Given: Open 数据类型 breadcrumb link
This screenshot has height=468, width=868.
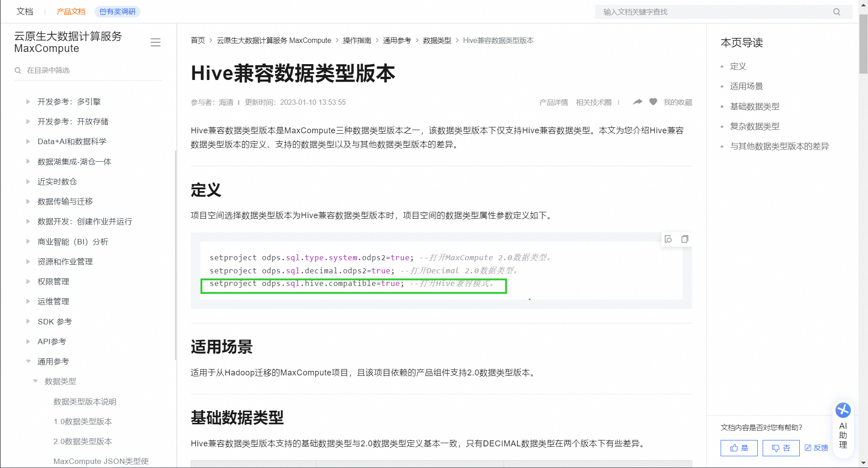Looking at the screenshot, I should click(437, 41).
